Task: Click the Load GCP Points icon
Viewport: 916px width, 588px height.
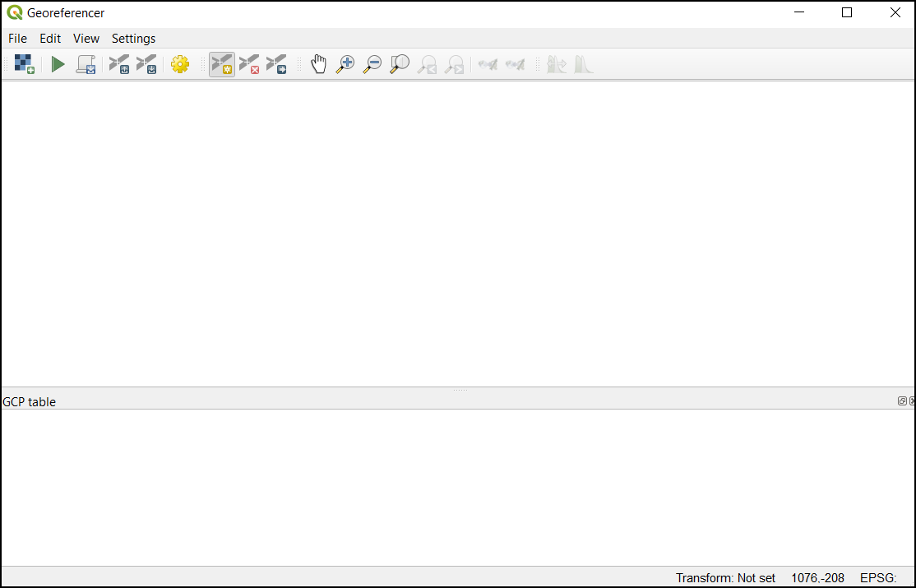Action: [119, 64]
